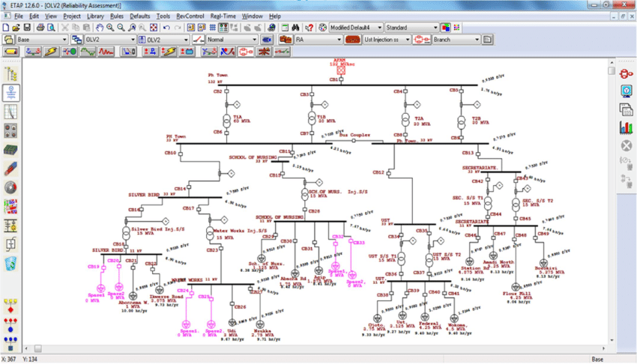
Task: Toggle the theme color manager icon
Action: pos(445,28)
